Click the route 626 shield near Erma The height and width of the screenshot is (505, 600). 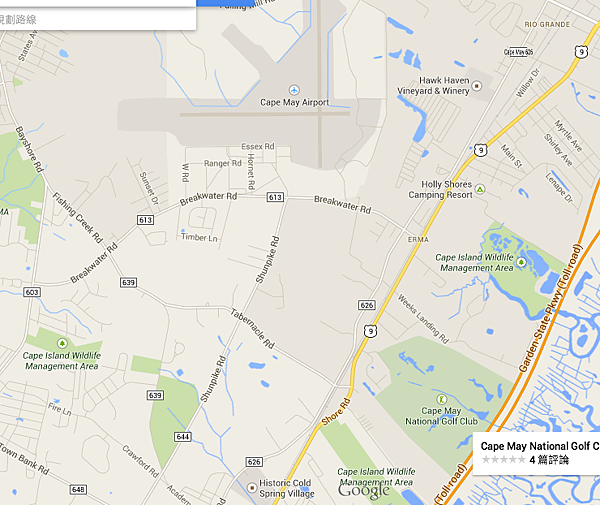(x=367, y=305)
